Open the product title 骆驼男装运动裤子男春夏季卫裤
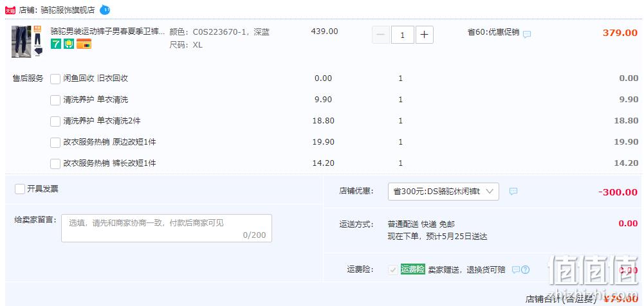This screenshot has width=644, height=306. [x=107, y=31]
